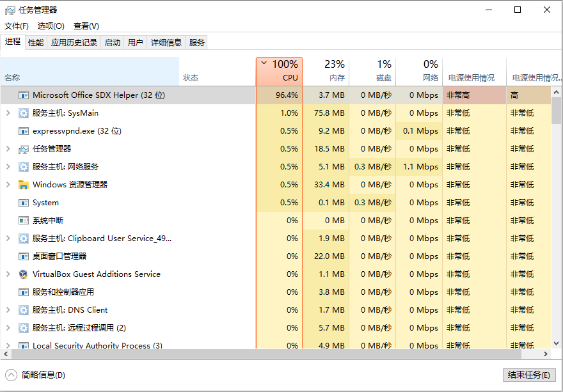Expand the VirtualBox Guest Additions Service row
563x392 pixels.
click(x=8, y=274)
